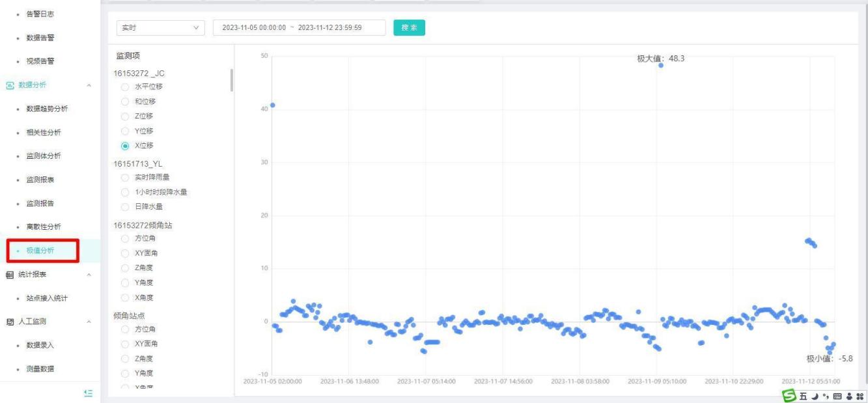Viewport: 868px width, 403px height.
Task: Click the 统计报表 section icon
Action: click(10, 274)
